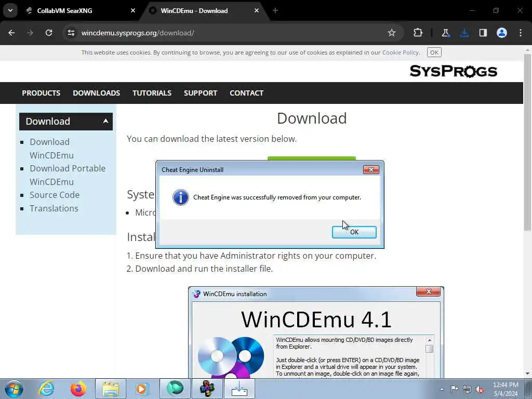Open the colorful blocks taskbar app

[207, 389]
